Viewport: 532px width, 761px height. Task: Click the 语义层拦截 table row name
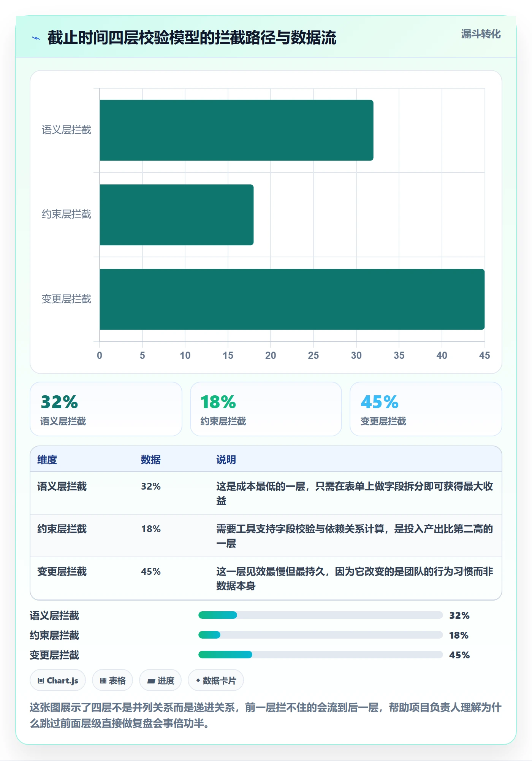click(62, 486)
